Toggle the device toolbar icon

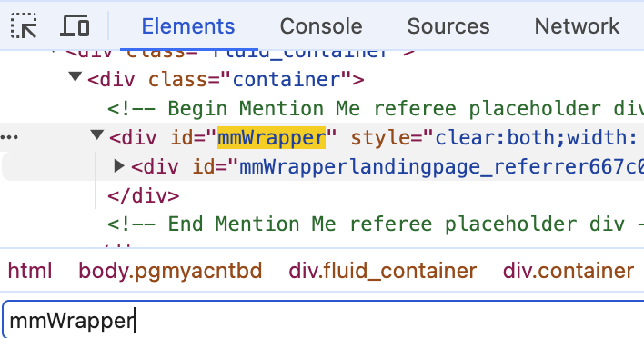pyautogui.click(x=75, y=25)
